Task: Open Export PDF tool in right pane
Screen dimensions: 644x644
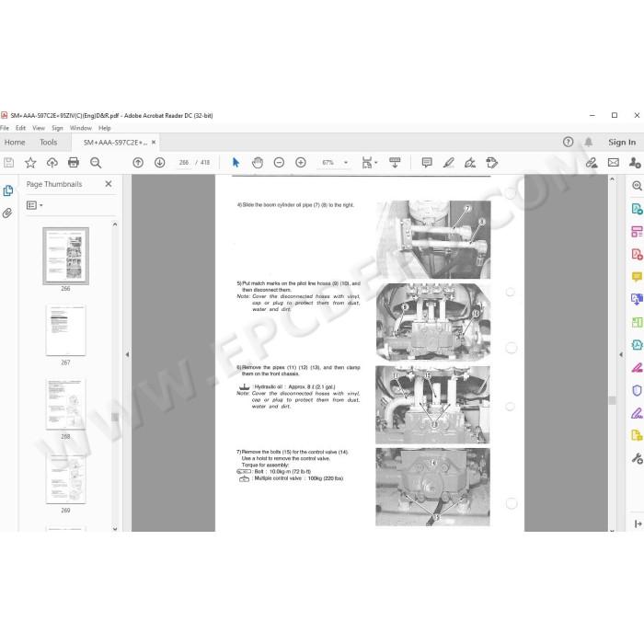Action: tap(637, 209)
